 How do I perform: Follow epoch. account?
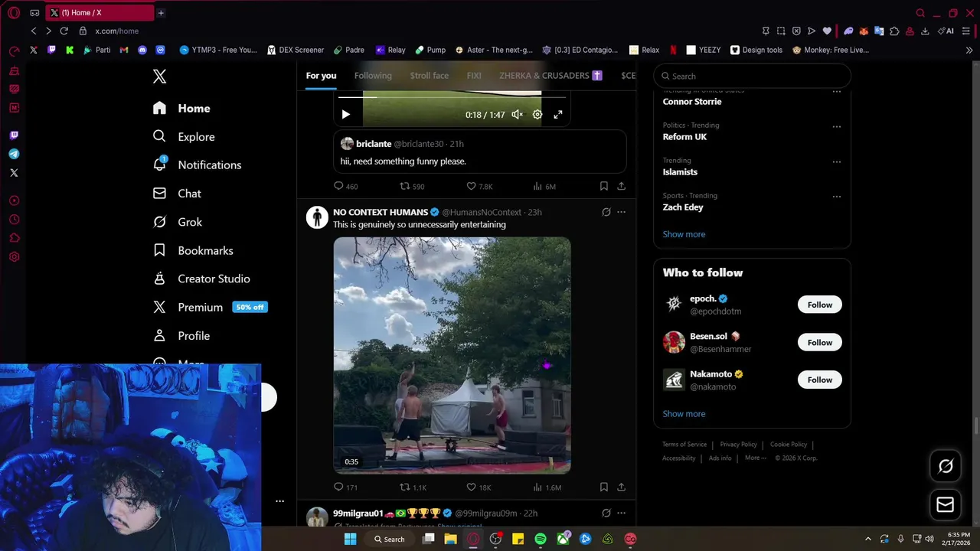tap(819, 305)
